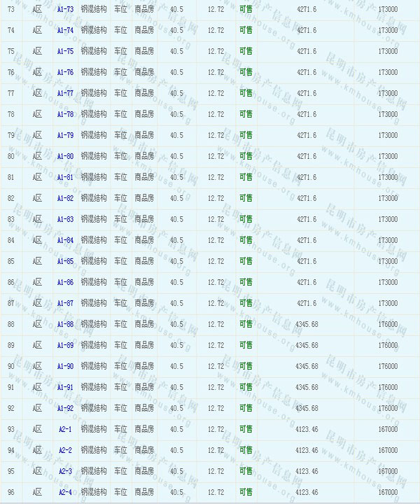Click unit link A1-82
The height and width of the screenshot is (504, 420).
65,198
